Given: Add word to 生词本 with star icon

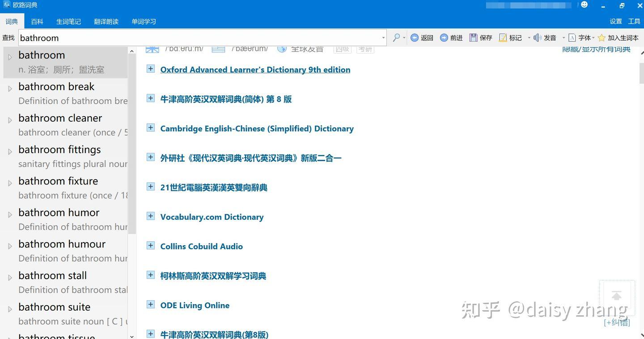Looking at the screenshot, I should coord(602,38).
